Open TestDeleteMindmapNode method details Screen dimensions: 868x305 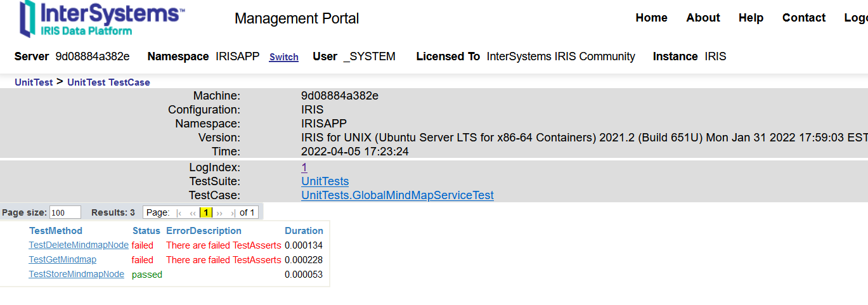point(79,245)
